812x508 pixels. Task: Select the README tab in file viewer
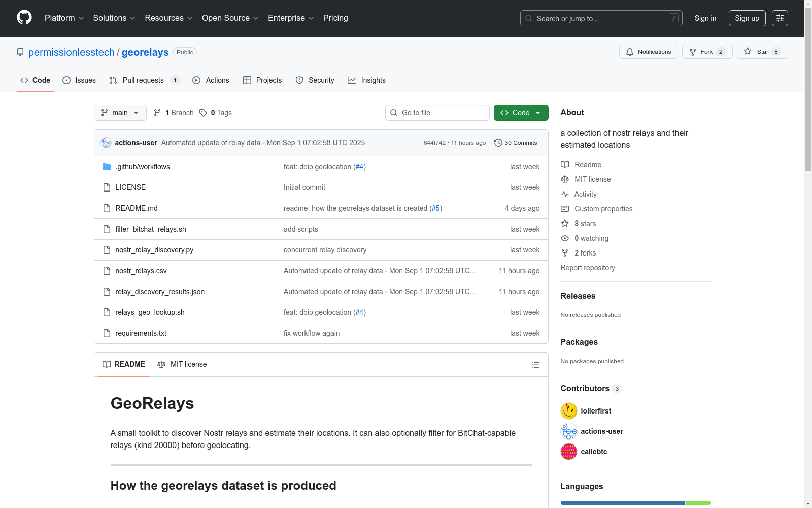[124, 364]
